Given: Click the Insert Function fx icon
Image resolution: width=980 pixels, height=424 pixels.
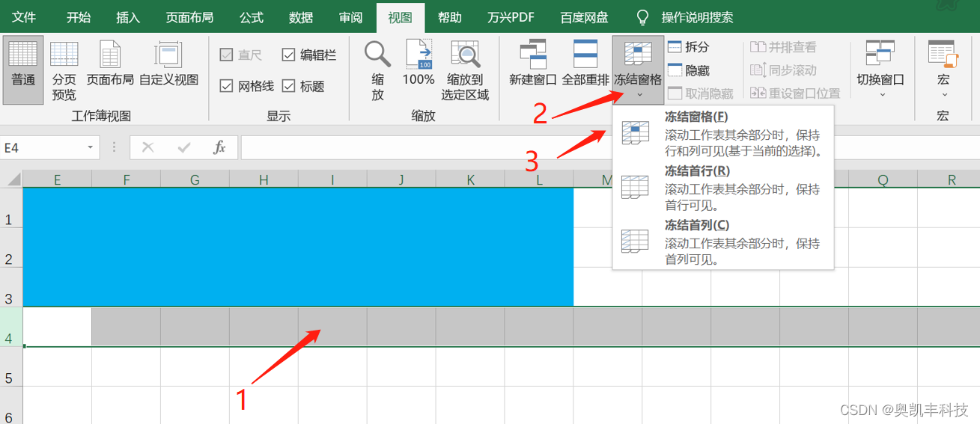Looking at the screenshot, I should [219, 147].
